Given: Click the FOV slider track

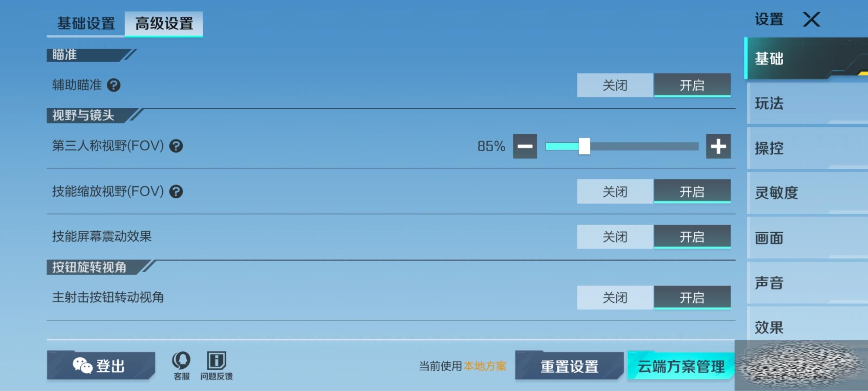Looking at the screenshot, I should point(622,146).
